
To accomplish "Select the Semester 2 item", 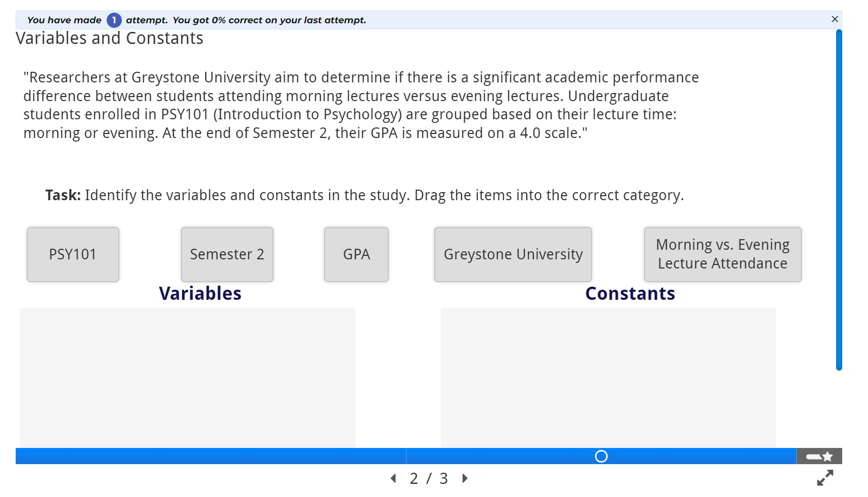I will 227,254.
